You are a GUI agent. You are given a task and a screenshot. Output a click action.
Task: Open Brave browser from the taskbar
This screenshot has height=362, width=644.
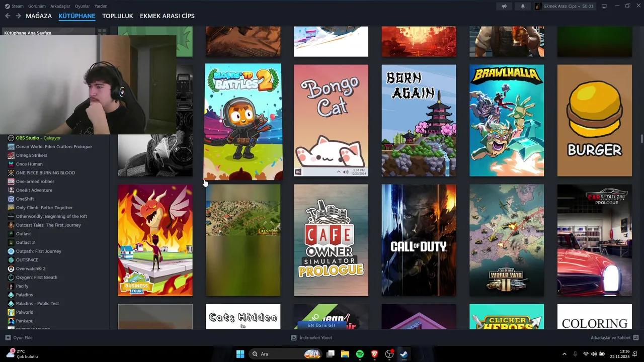[374, 354]
